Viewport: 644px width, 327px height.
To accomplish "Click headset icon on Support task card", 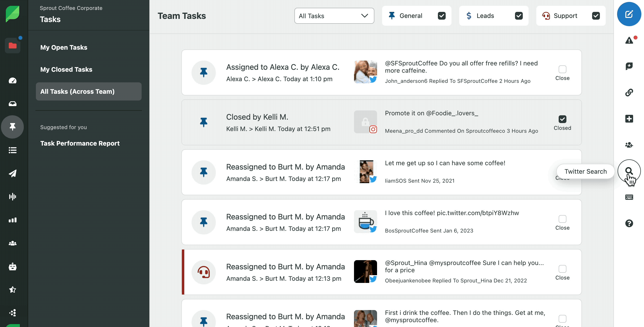I will click(203, 272).
